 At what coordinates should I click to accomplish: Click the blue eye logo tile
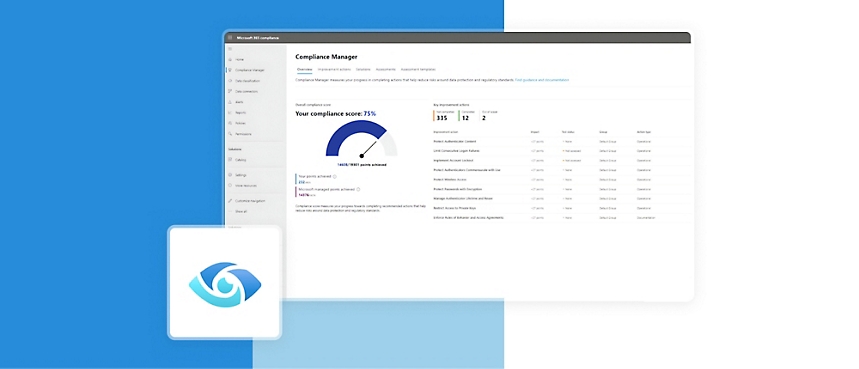pos(225,282)
